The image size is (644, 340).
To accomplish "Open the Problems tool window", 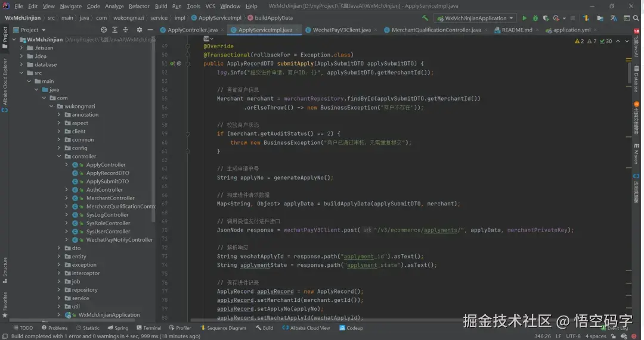I will click(55, 328).
